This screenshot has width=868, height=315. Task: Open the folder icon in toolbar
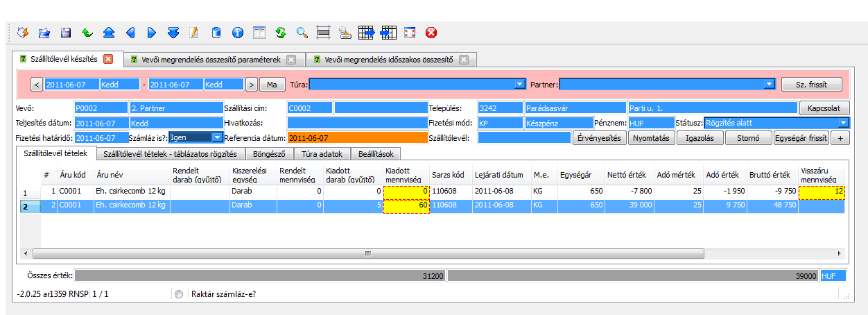tap(44, 32)
